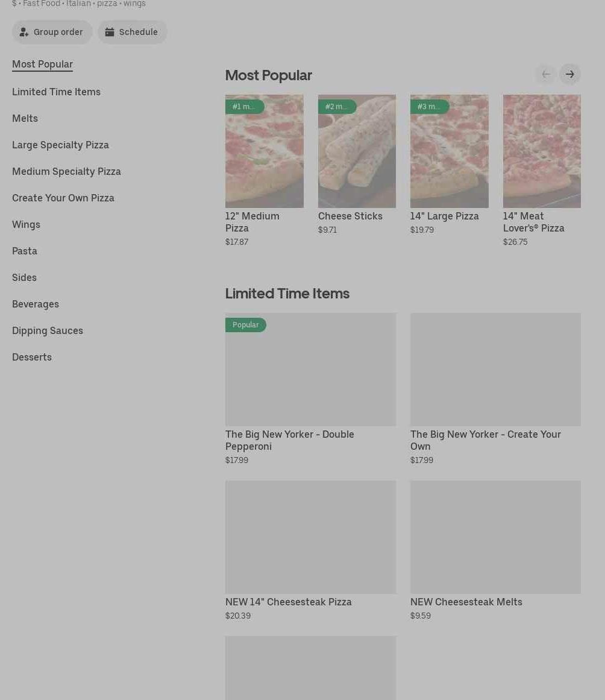Viewport: 605px width, 700px height.
Task: Choose the 14" Meat Lover's Pizza
Action: (x=542, y=152)
